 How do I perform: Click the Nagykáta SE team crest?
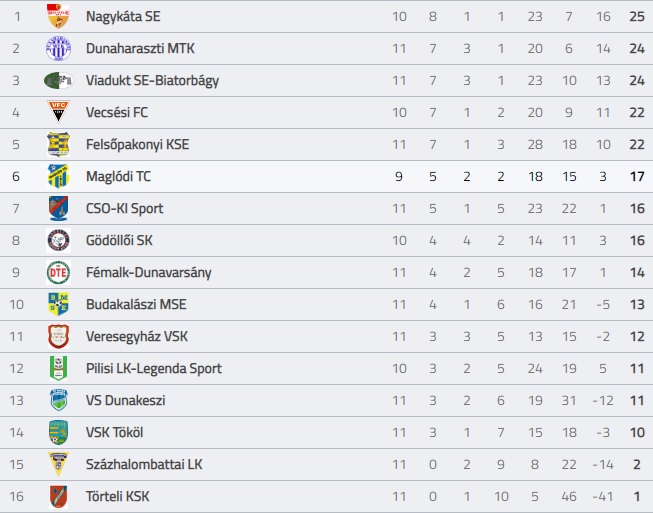coord(58,16)
